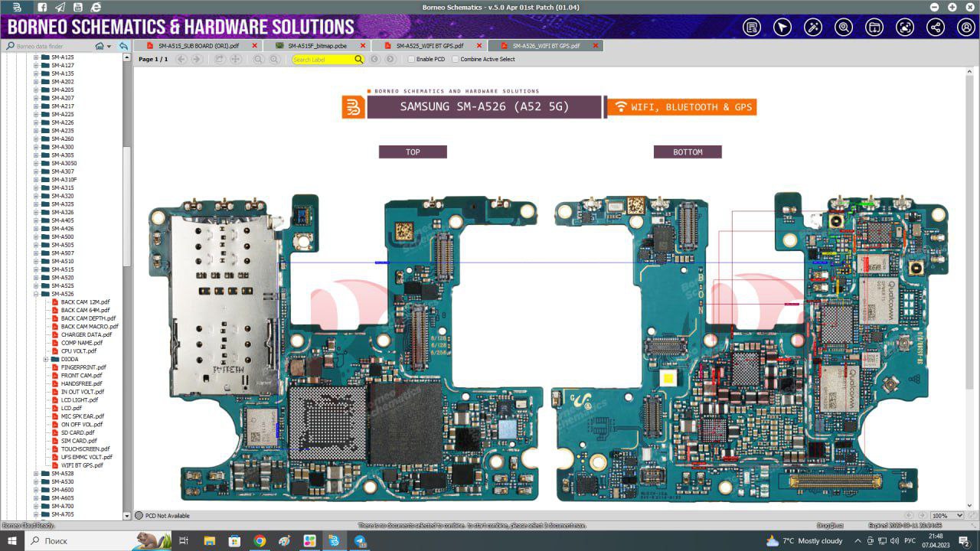Open the document list icon in header
Viewport: 980px width, 551px height.
click(752, 28)
